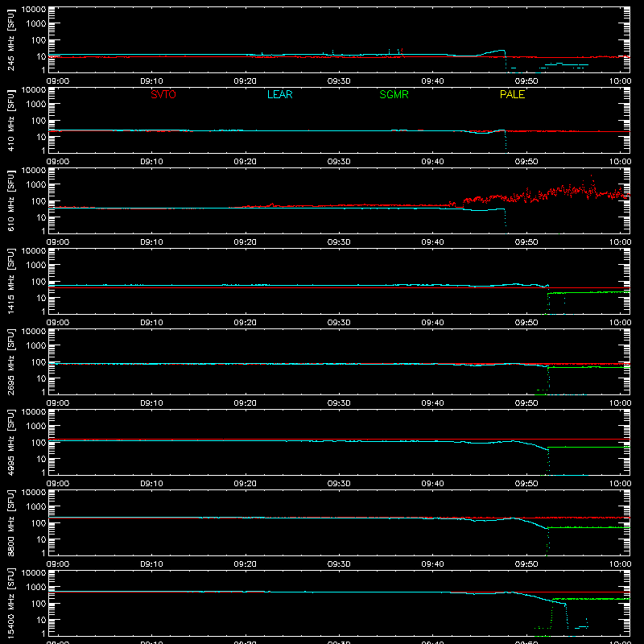The height and width of the screenshot is (644, 644).
Task: Select the 4995 MHz [SFU] axis title
Action: coord(10,442)
